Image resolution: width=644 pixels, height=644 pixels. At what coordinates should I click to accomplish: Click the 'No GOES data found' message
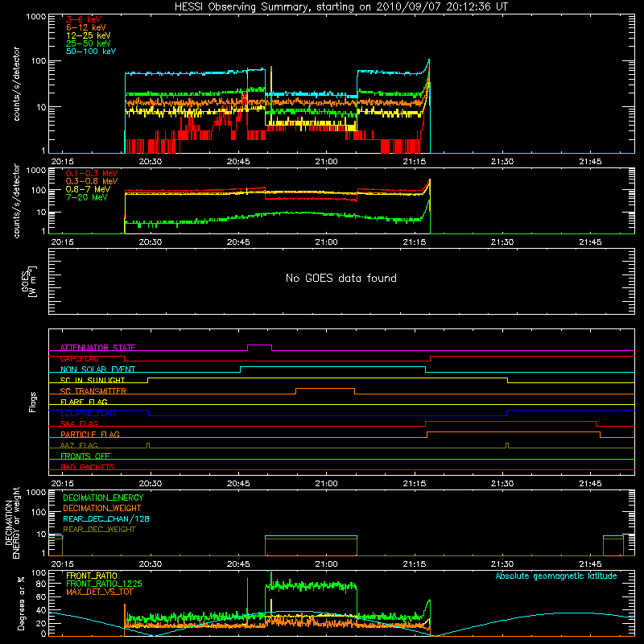coord(341,278)
